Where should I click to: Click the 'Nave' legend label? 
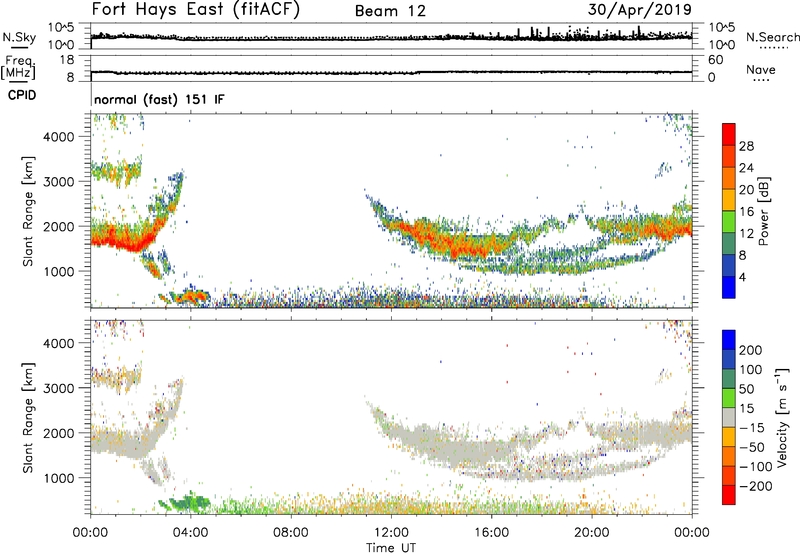tap(761, 69)
